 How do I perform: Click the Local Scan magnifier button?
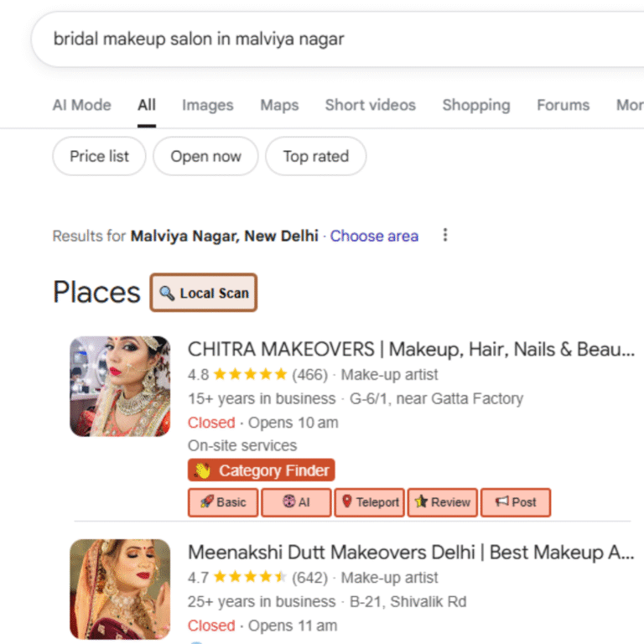(x=204, y=293)
